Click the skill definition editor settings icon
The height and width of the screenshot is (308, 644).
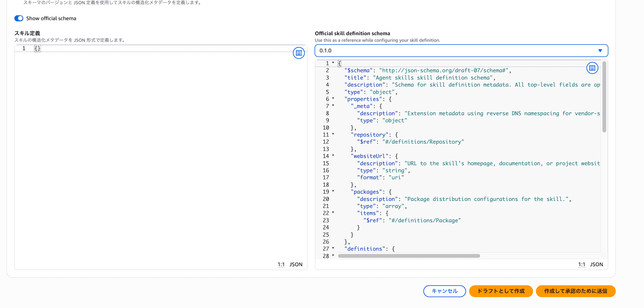click(298, 53)
